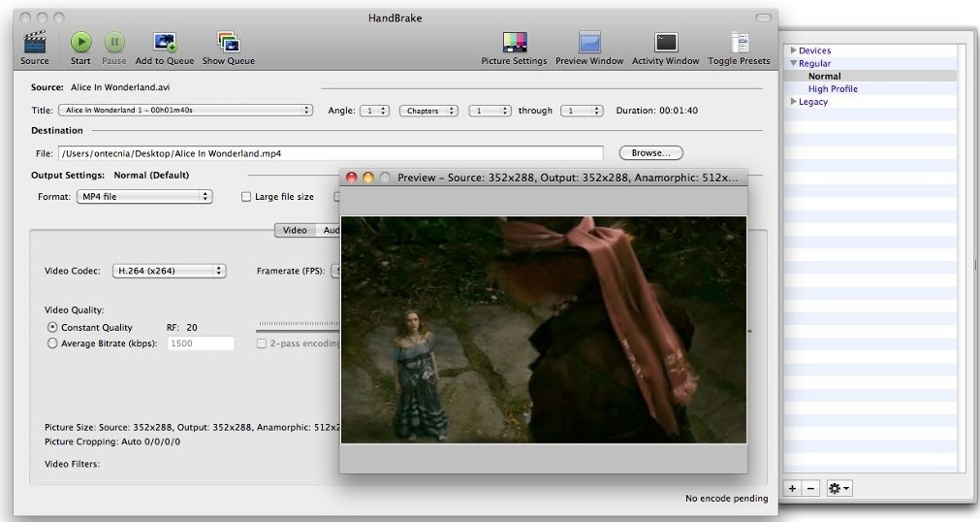Select the Constant Quality radio button
This screenshot has height=522, width=980.
[52, 327]
